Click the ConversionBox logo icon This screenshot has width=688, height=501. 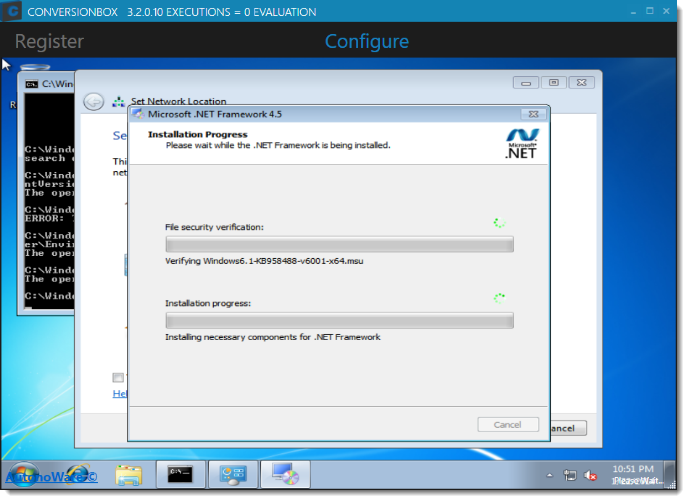tap(11, 11)
